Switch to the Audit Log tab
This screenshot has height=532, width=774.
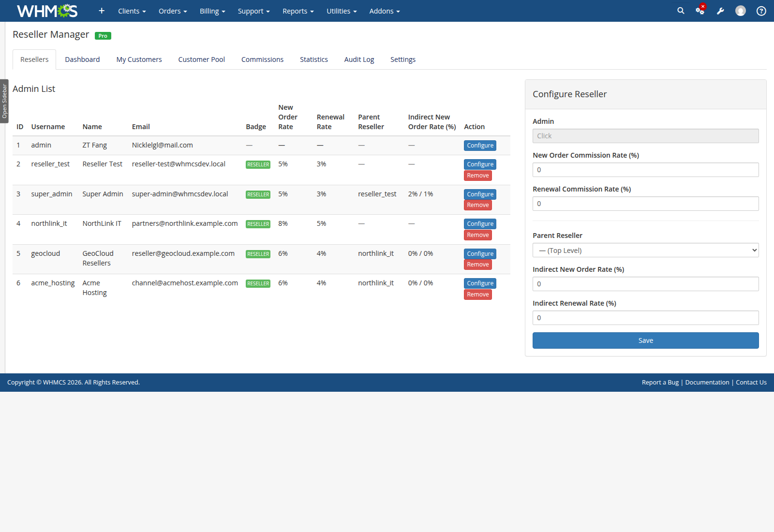[x=359, y=59]
